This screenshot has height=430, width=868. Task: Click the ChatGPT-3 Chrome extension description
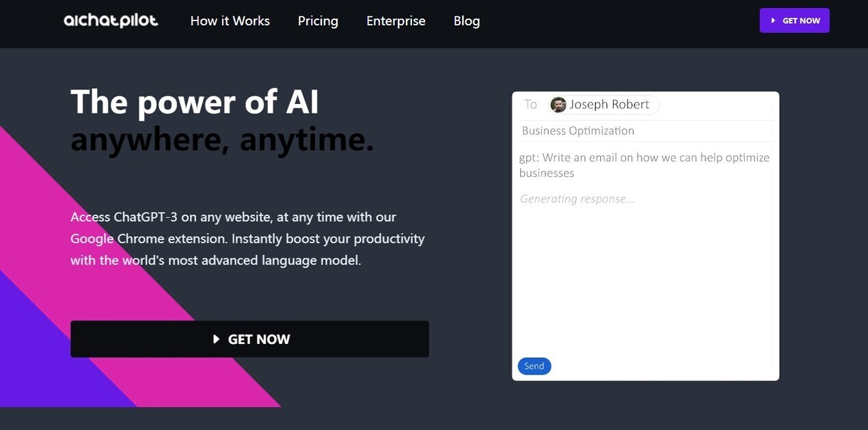click(x=247, y=239)
